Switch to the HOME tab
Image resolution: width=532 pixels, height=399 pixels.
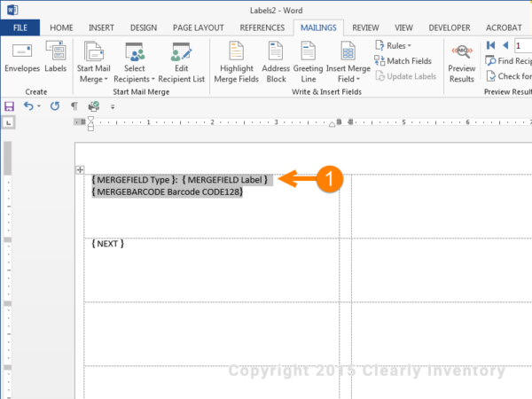(x=61, y=27)
